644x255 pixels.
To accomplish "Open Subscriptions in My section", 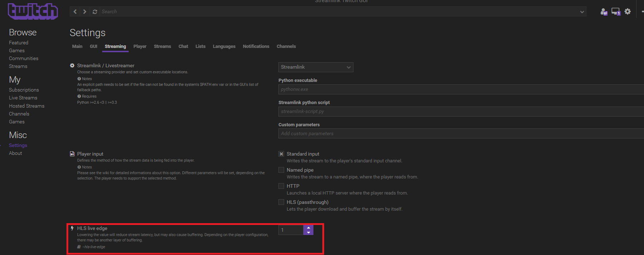I will pos(24,90).
